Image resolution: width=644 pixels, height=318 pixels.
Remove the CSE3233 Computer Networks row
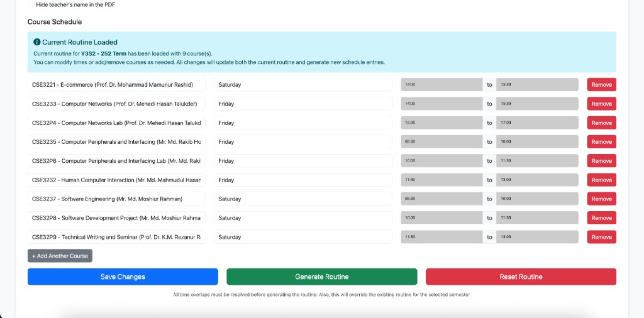pos(602,104)
